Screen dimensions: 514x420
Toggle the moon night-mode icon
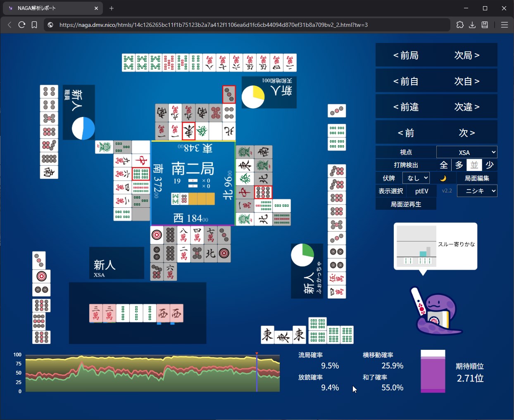click(443, 178)
